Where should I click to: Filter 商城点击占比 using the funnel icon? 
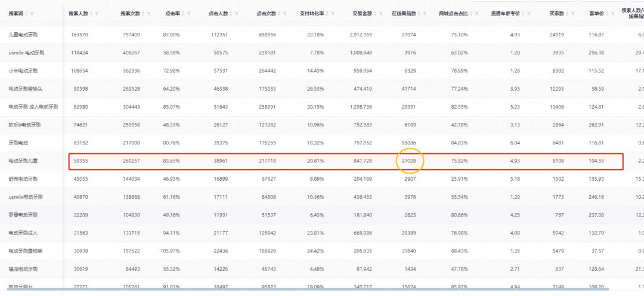pos(476,14)
